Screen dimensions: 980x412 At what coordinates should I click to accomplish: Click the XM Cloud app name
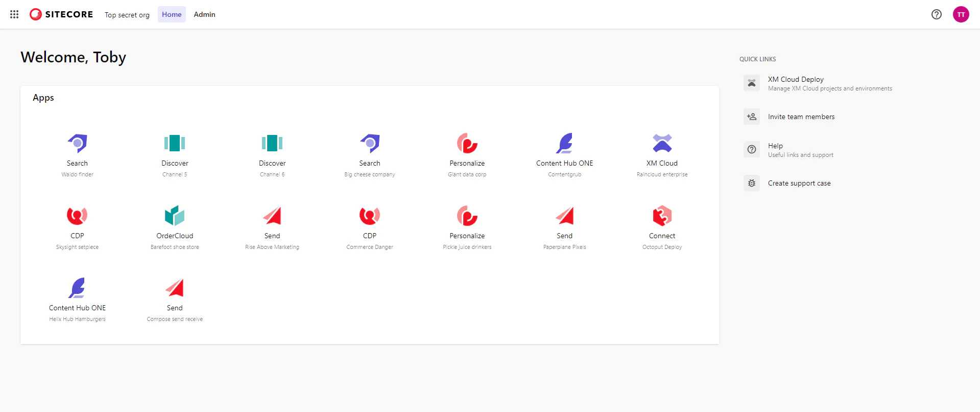click(x=662, y=163)
